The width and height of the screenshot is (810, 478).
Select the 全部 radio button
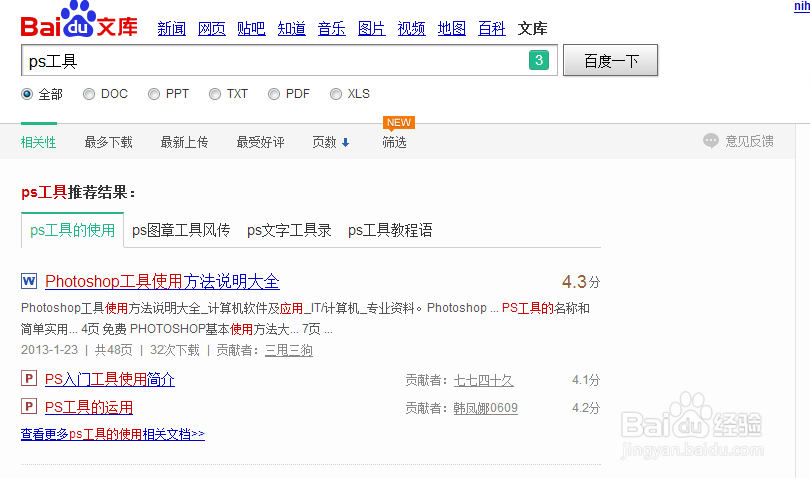[x=27, y=94]
